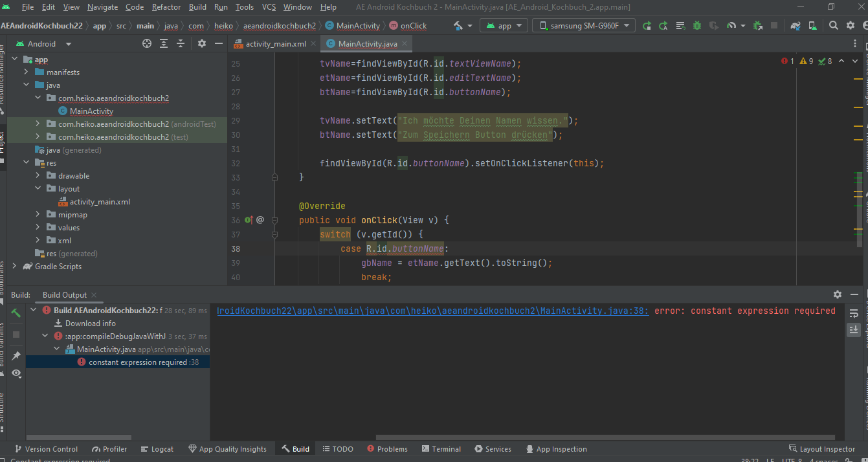868x462 pixels.
Task: Switch to the activity_main.xml editor tab
Action: point(274,44)
